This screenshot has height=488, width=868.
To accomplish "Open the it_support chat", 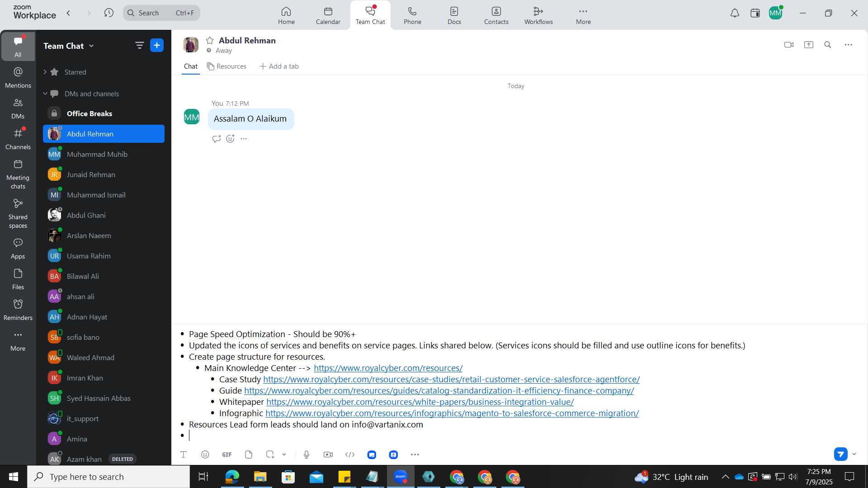I will (x=104, y=418).
